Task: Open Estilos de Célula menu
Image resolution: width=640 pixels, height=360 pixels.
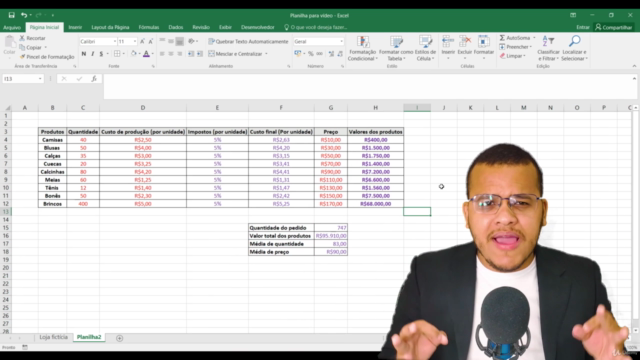Action: (x=425, y=48)
